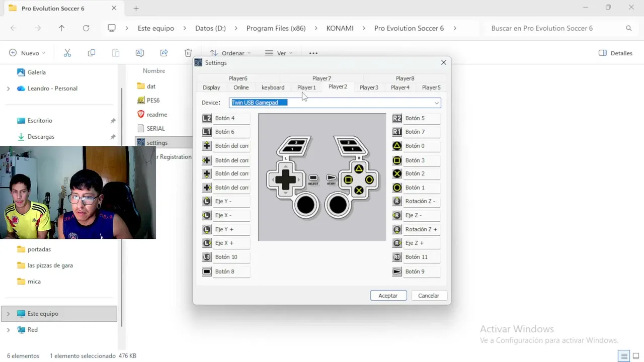Switch to the Player8 tab

pyautogui.click(x=405, y=78)
